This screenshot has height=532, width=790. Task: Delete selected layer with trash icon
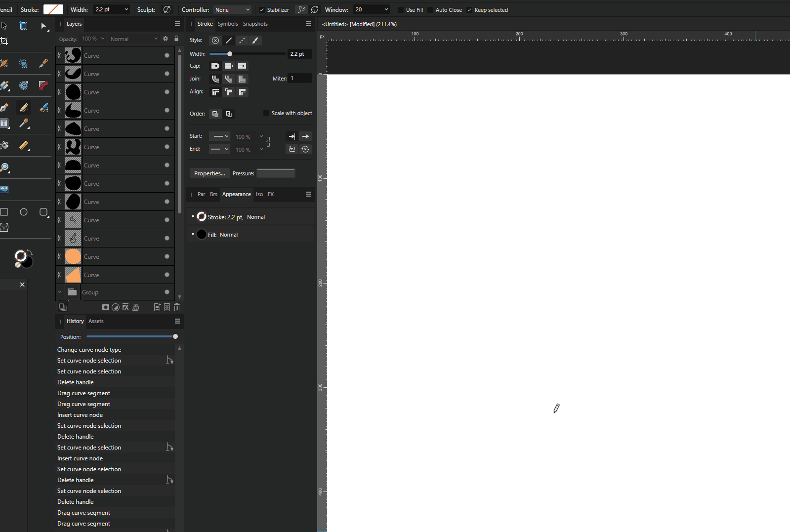click(x=177, y=307)
